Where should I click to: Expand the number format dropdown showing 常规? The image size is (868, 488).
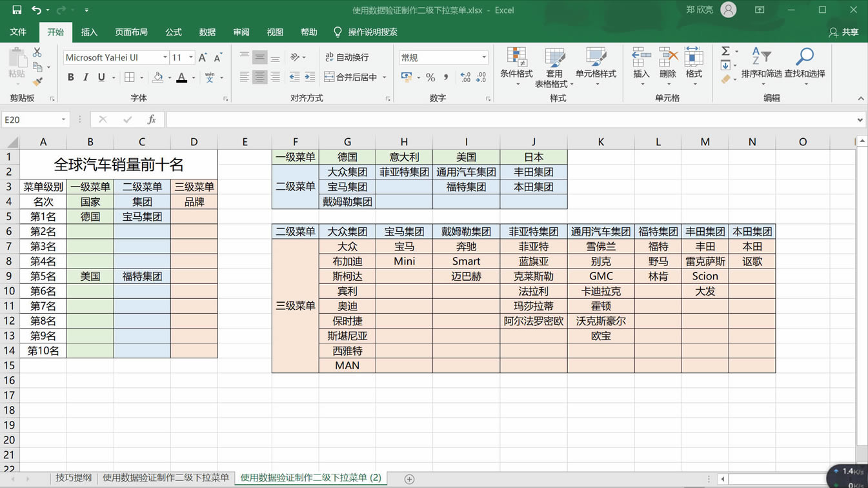(x=483, y=57)
